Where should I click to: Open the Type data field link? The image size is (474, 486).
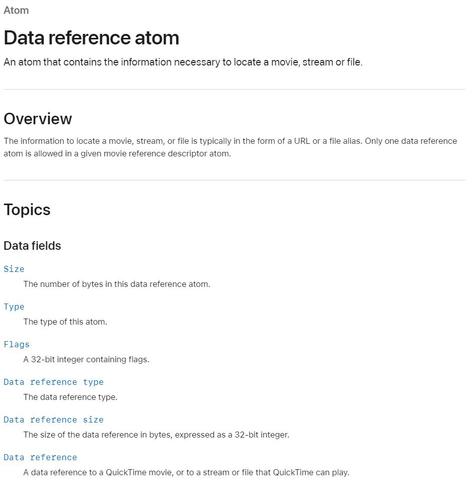[14, 307]
